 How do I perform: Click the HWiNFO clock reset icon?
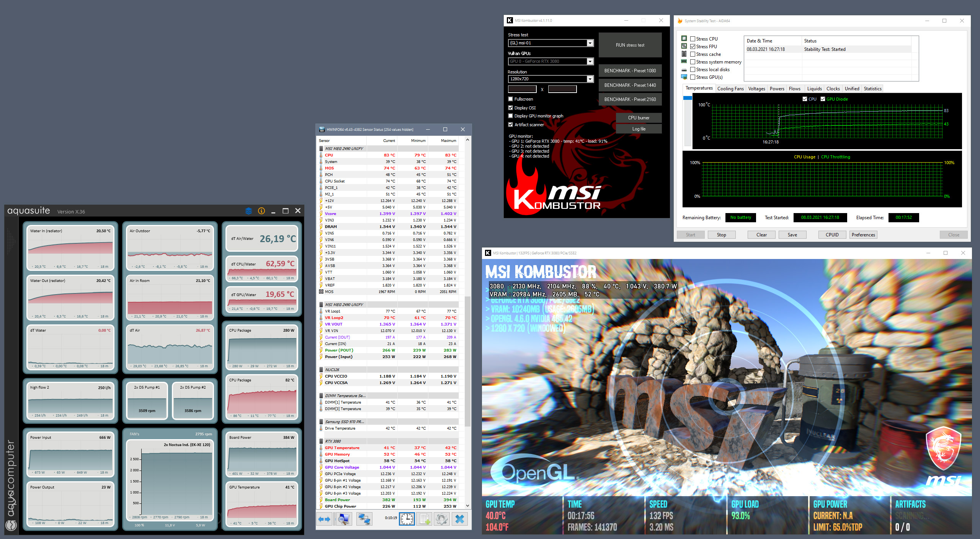tap(407, 519)
